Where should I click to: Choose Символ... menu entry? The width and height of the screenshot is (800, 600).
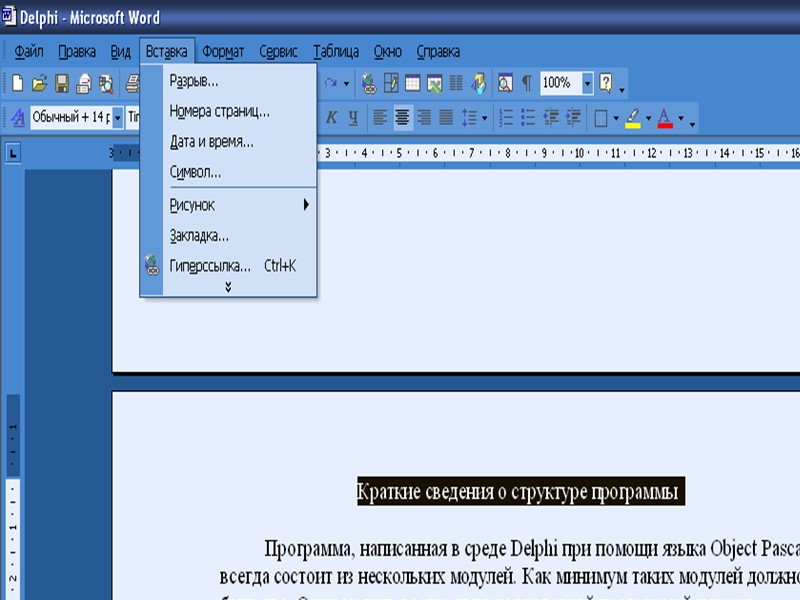tap(228, 172)
